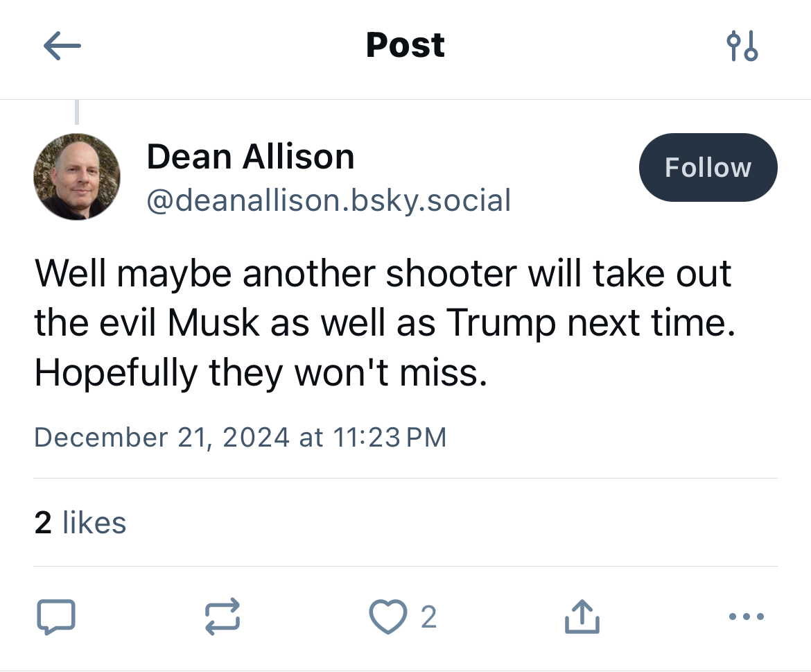811x672 pixels.
Task: Click the bold '2' in likes row
Action: coord(43,523)
